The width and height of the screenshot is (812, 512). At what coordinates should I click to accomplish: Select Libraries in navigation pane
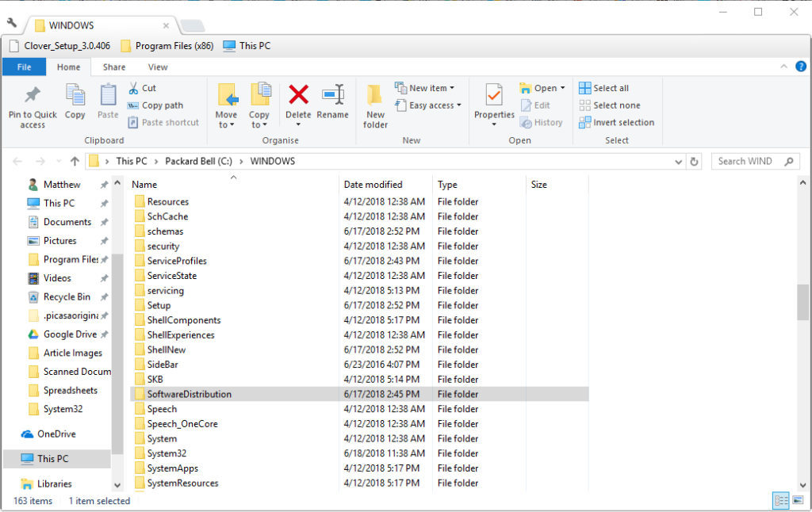[x=54, y=483]
